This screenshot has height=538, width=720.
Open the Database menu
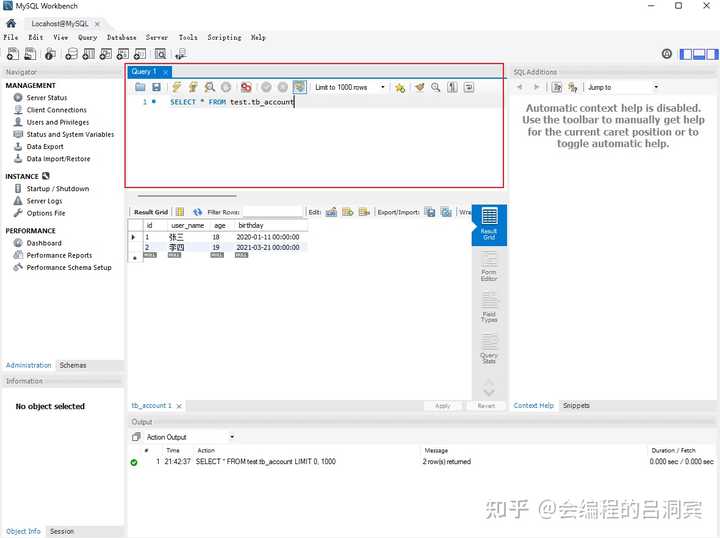coord(122,37)
